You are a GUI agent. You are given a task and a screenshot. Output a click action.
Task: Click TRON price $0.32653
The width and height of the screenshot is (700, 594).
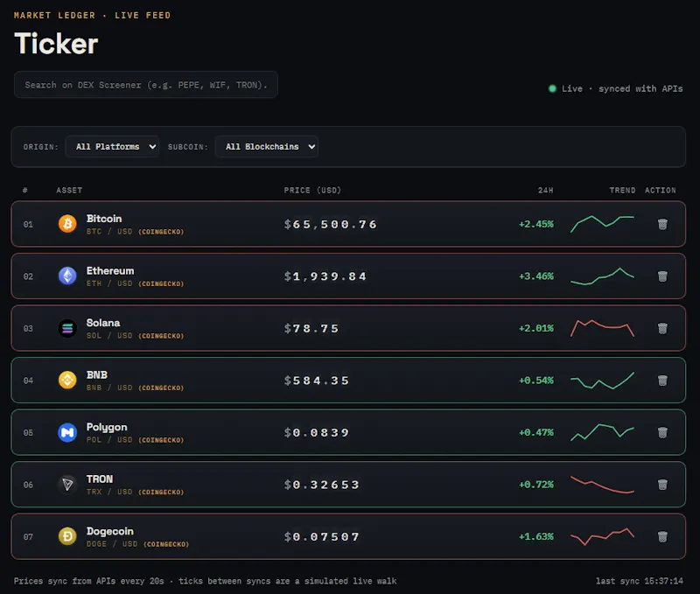click(x=322, y=485)
